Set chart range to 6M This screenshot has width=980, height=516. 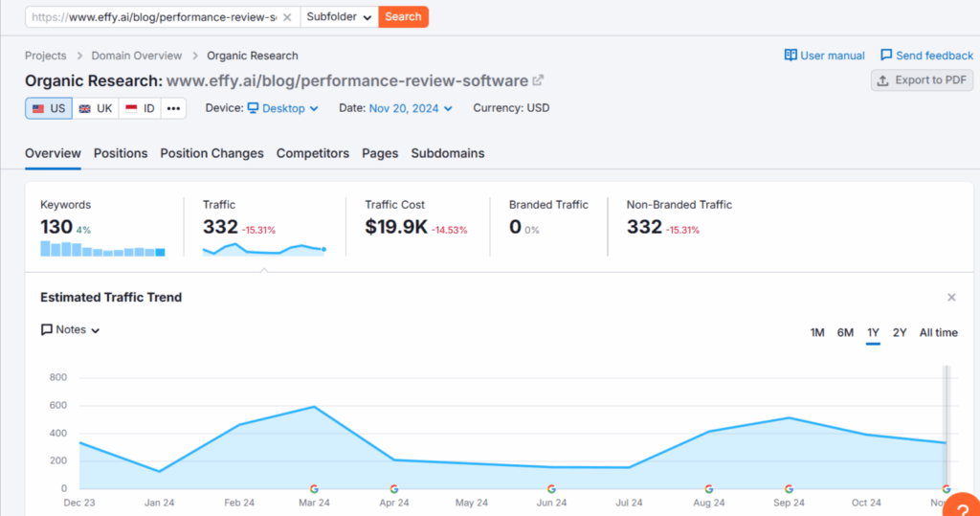click(x=845, y=333)
